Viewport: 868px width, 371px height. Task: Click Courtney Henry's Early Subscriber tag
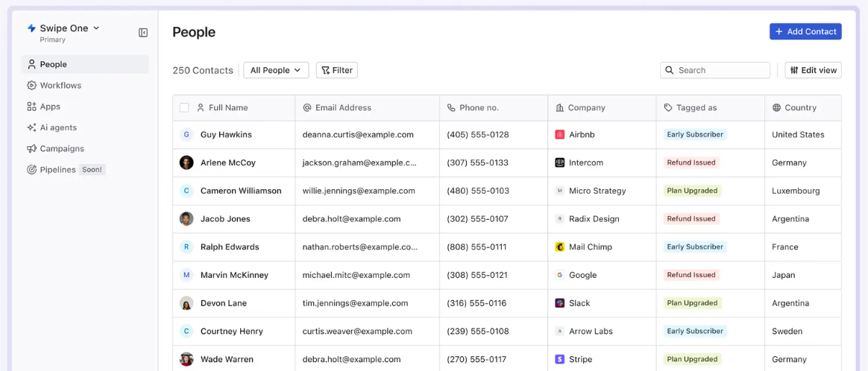695,332
